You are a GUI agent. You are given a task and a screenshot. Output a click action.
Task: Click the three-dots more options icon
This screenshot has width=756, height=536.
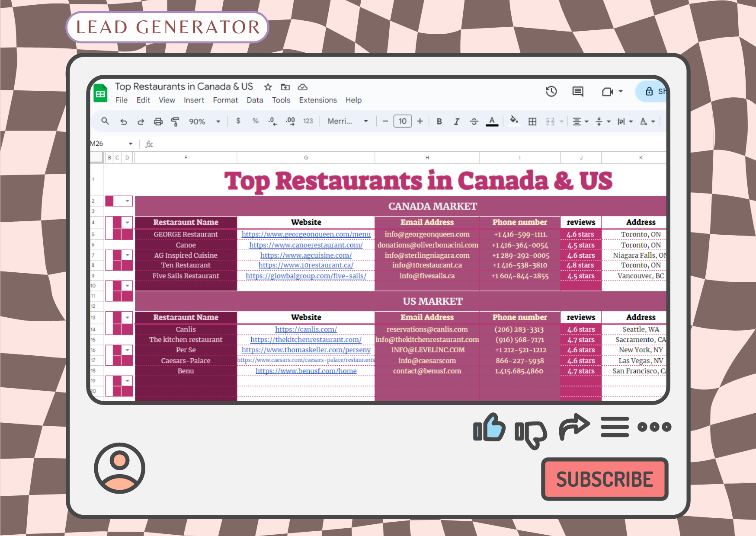click(x=654, y=427)
